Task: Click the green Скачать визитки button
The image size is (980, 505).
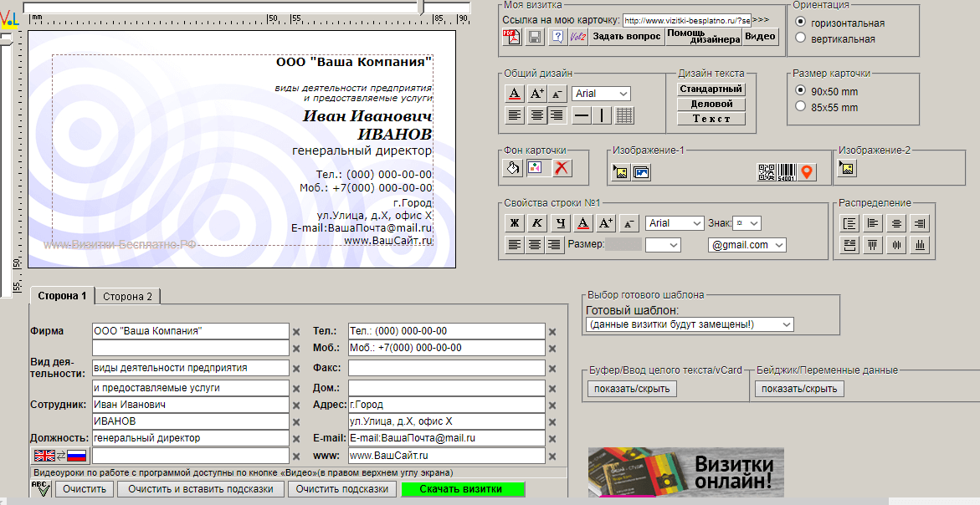Action: tap(462, 489)
